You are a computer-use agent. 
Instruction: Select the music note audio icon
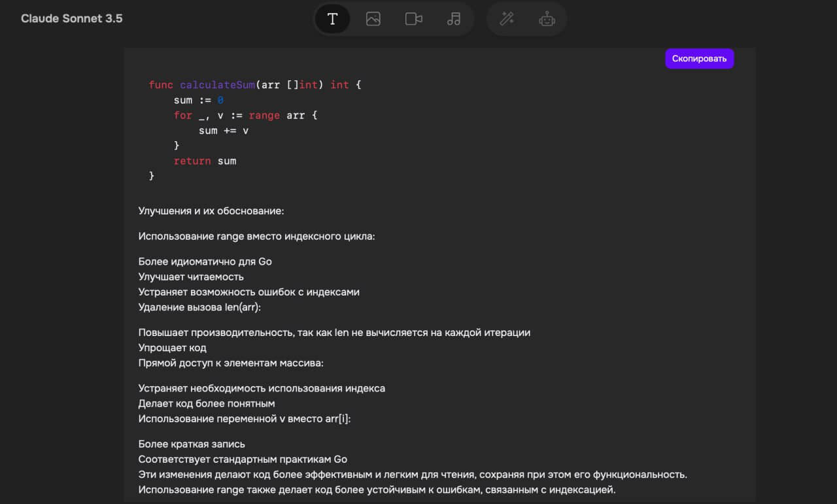click(x=454, y=19)
